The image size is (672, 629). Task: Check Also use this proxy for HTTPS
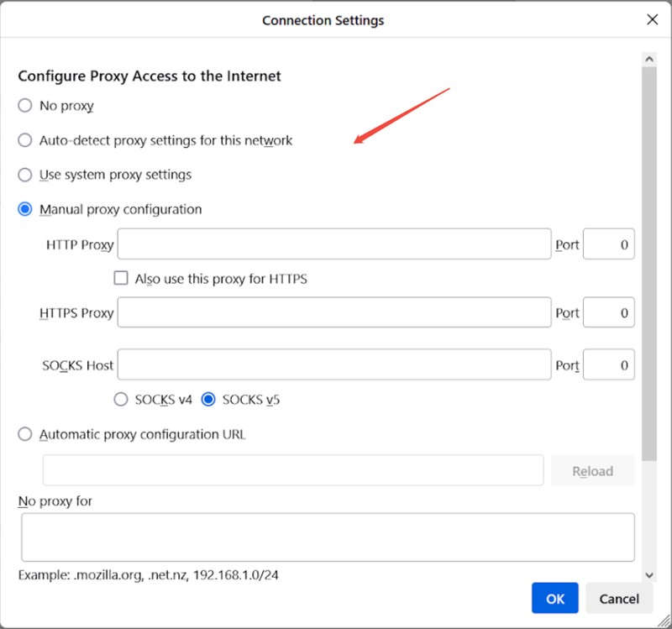[x=121, y=278]
